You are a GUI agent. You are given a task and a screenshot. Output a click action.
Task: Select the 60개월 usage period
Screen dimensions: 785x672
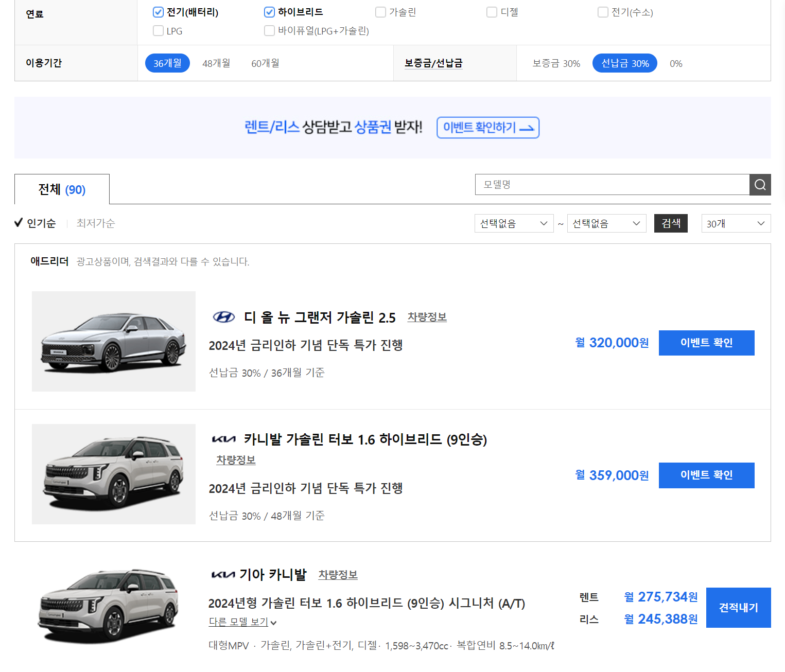265,63
